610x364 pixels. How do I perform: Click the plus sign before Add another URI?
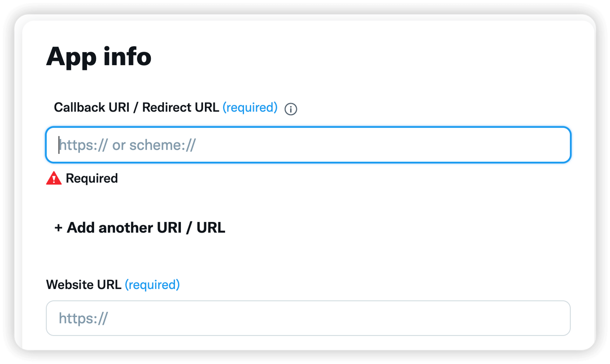click(x=58, y=228)
